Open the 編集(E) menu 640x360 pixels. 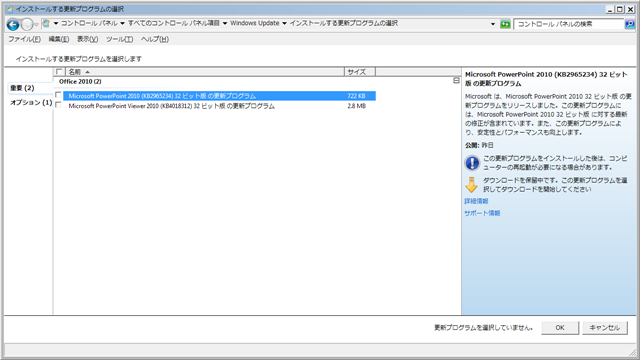pos(59,39)
